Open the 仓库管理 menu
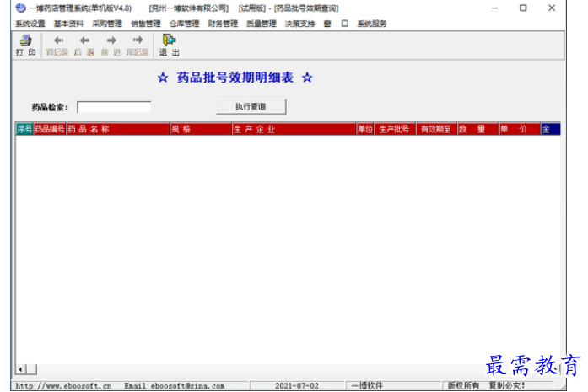The width and height of the screenshot is (588, 392). pyautogui.click(x=184, y=24)
